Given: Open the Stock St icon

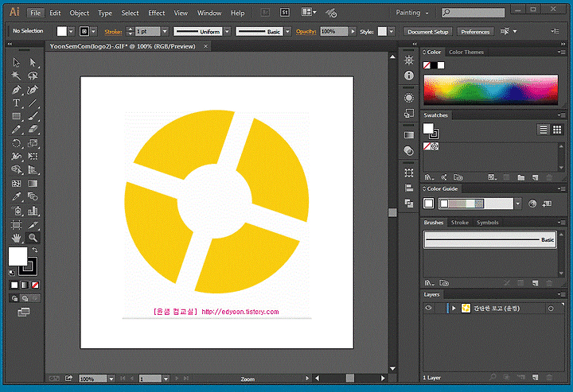Looking at the screenshot, I should 285,13.
